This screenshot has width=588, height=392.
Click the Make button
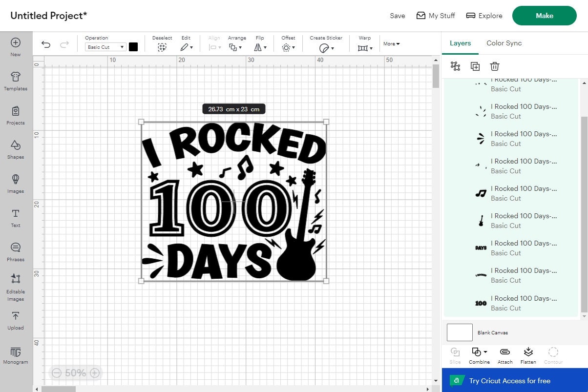tap(544, 16)
